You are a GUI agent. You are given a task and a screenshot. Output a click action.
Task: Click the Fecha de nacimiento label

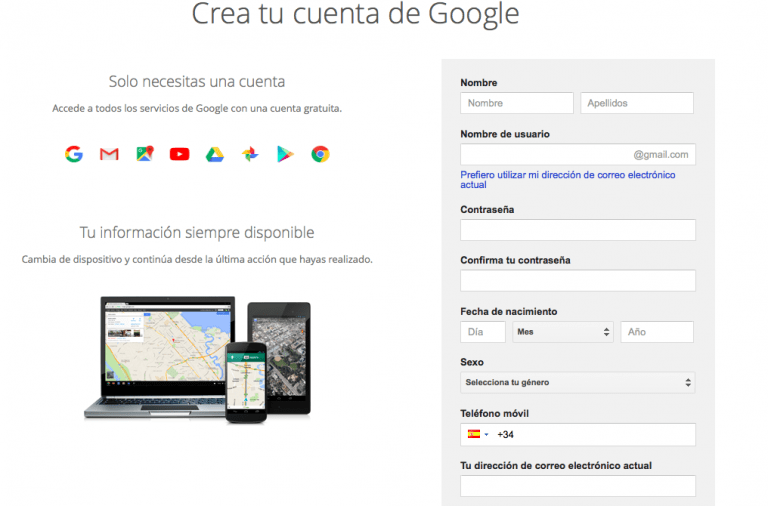click(508, 312)
